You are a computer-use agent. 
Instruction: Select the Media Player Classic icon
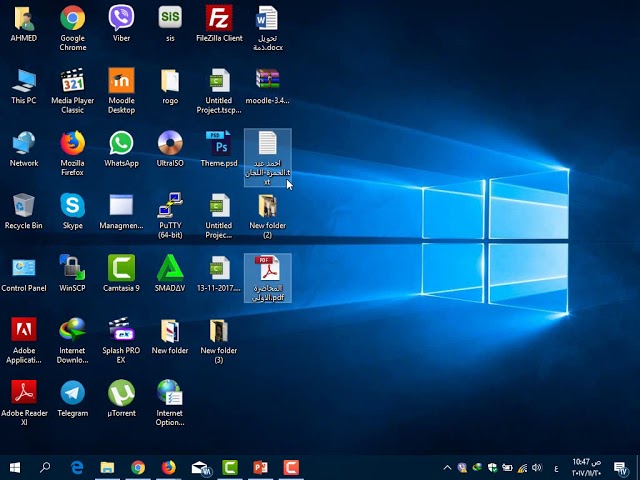point(73,91)
